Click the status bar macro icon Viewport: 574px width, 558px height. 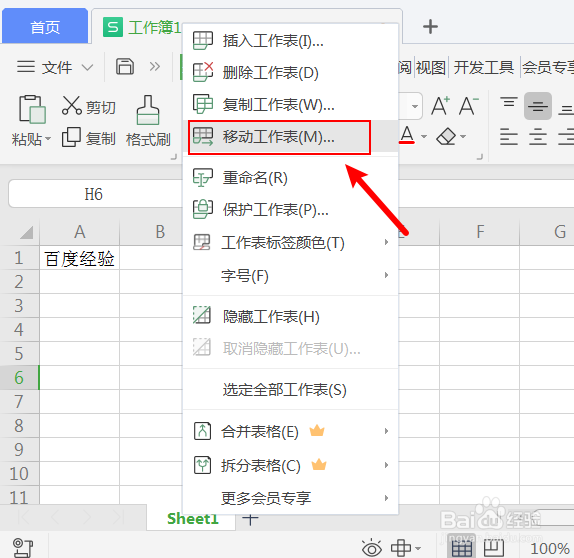(23, 548)
